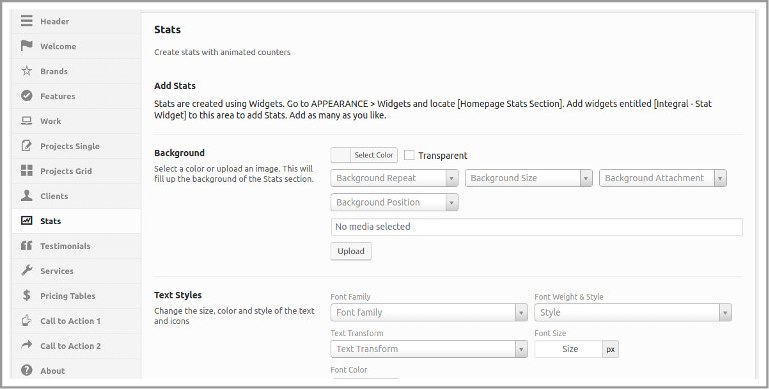Enable the Transparent background checkbox
The width and height of the screenshot is (769, 389).
pos(409,156)
